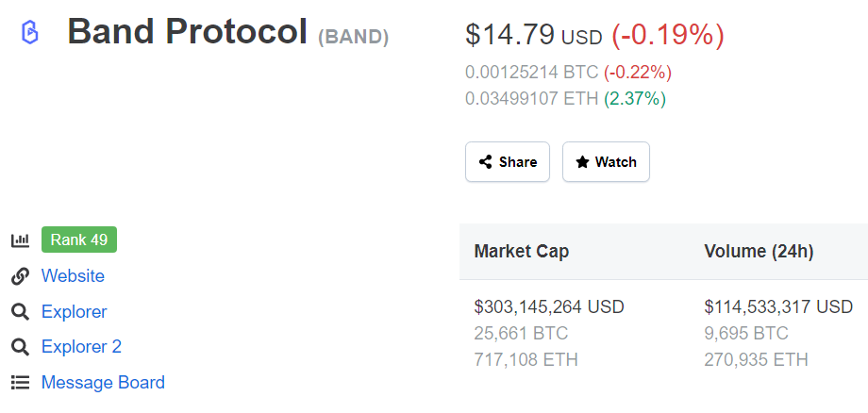Click the bar chart icon beside Rank
The height and width of the screenshot is (413, 868).
coord(20,240)
